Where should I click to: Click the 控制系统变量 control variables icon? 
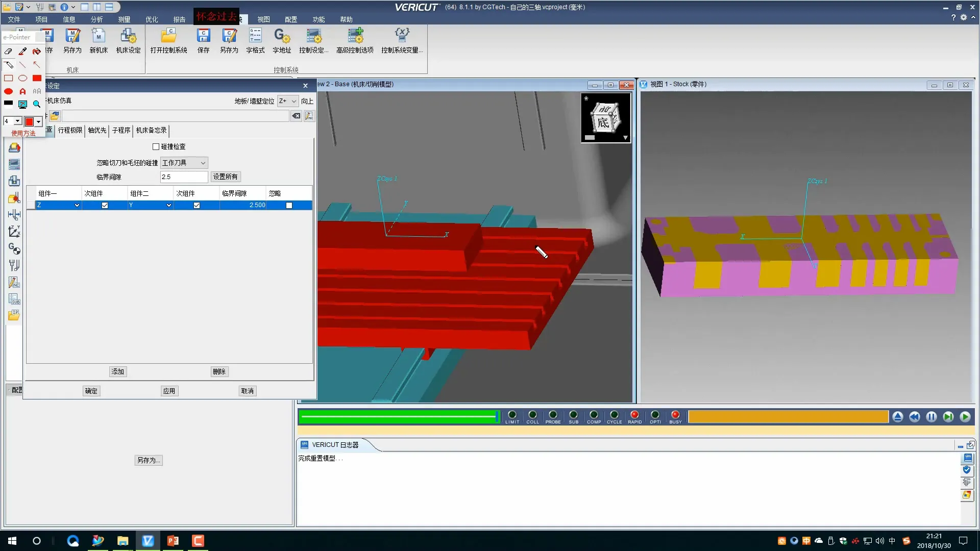point(402,36)
